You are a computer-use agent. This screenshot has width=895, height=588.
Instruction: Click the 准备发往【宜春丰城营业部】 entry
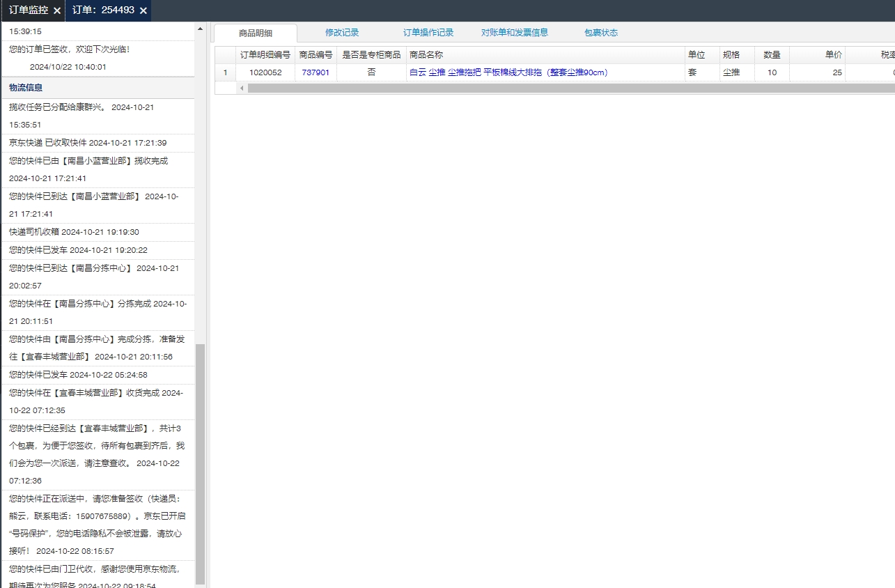[98, 348]
